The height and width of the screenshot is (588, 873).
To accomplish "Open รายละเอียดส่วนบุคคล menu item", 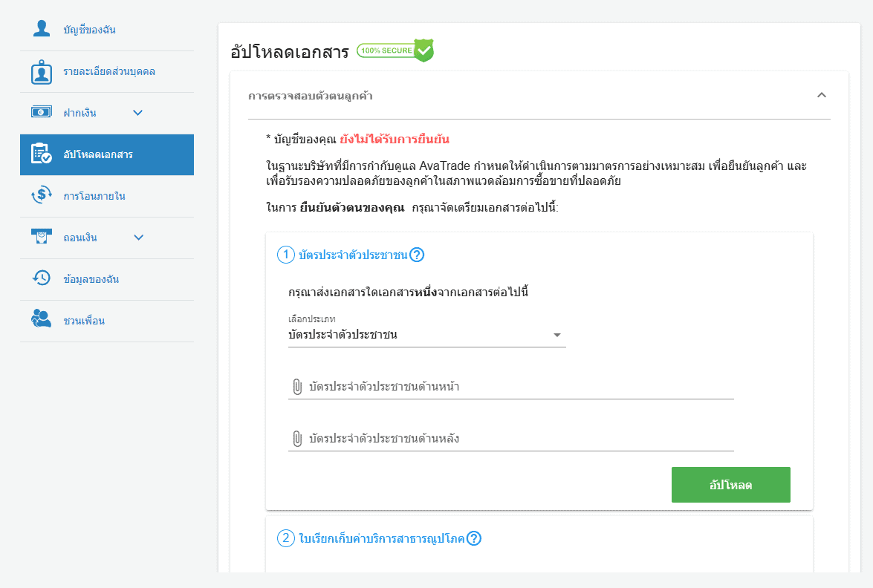I will click(107, 72).
